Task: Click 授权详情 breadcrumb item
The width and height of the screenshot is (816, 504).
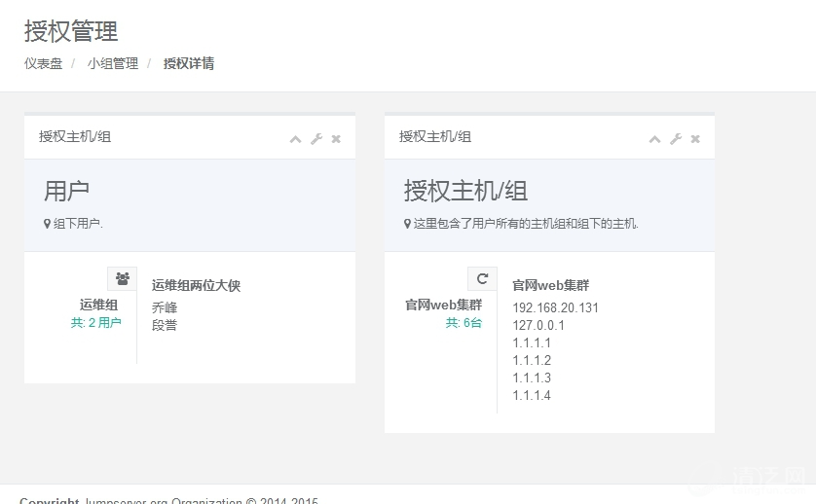Action: pyautogui.click(x=189, y=63)
